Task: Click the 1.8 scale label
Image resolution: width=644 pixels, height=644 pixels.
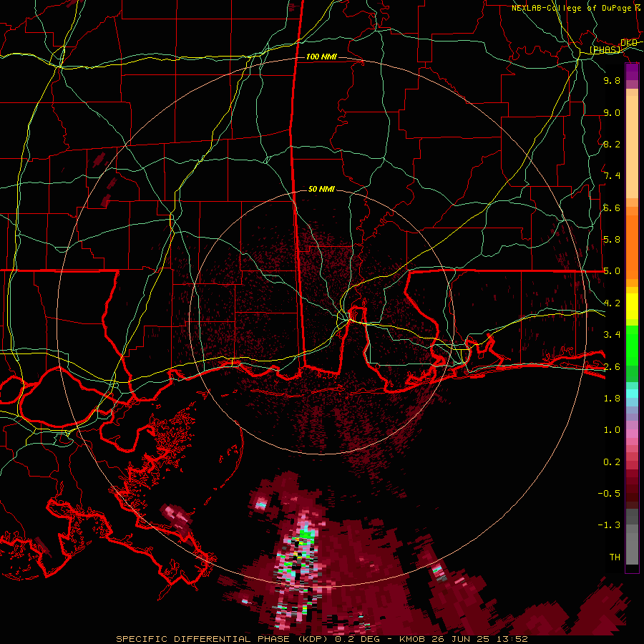Action: (x=612, y=399)
